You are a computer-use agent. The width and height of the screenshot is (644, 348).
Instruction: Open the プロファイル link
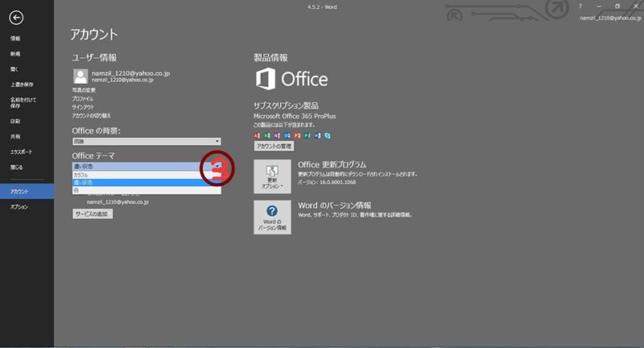[83, 98]
